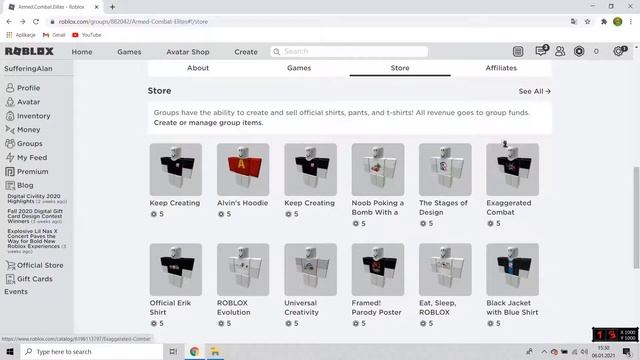Switch to the About tab

click(198, 68)
